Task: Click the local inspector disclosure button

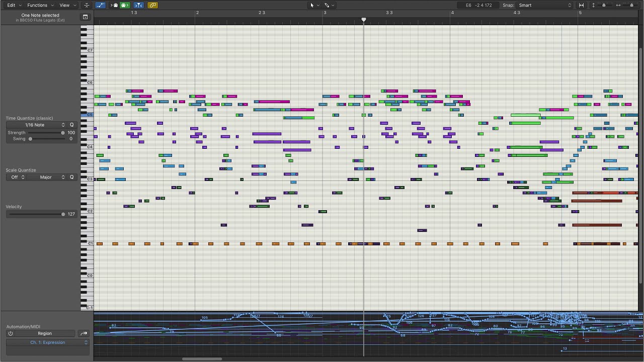Action: click(x=85, y=17)
